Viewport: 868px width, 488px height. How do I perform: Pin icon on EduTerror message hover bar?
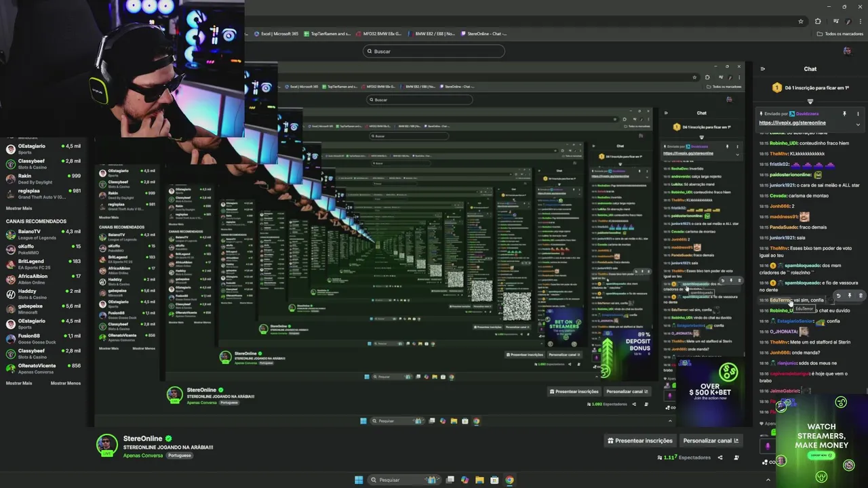pos(849,296)
